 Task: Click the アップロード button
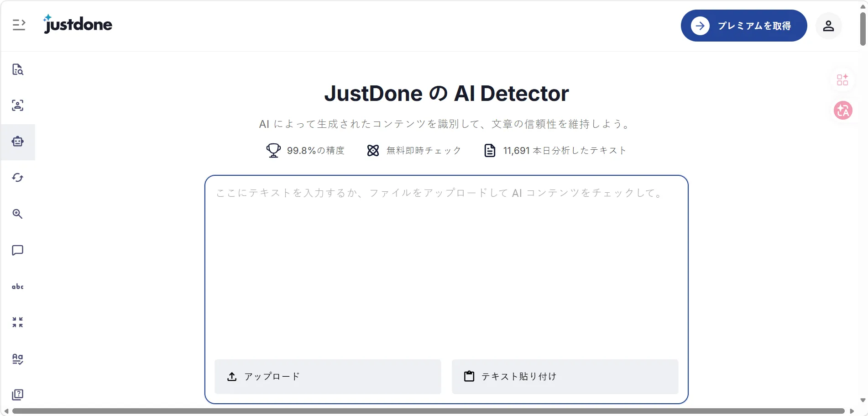pos(328,377)
